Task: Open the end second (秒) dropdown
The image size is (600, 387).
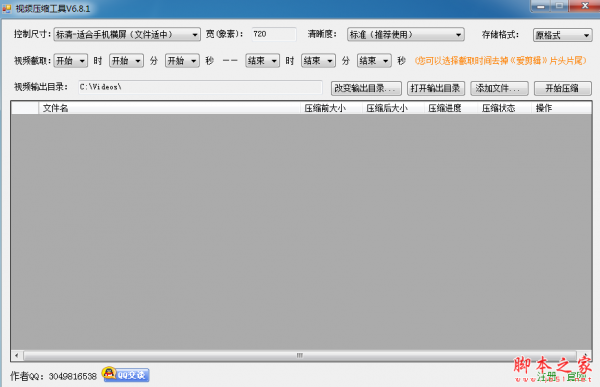Action: coord(374,60)
